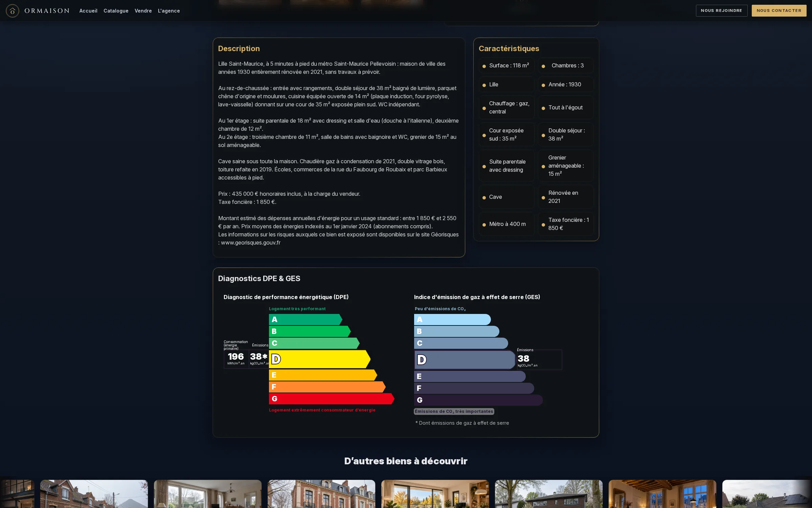812x508 pixels.
Task: Click "Logement extrêmement consommateur d'énergie" label
Action: click(x=322, y=410)
